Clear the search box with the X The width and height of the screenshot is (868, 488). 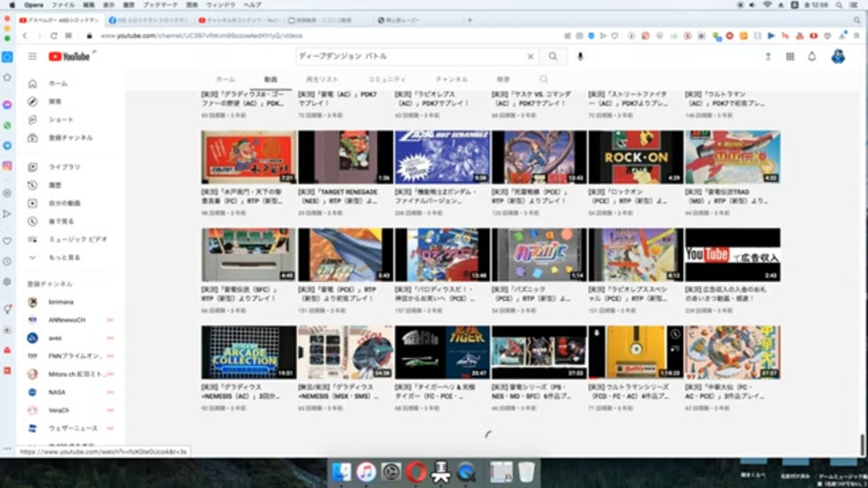coord(531,56)
